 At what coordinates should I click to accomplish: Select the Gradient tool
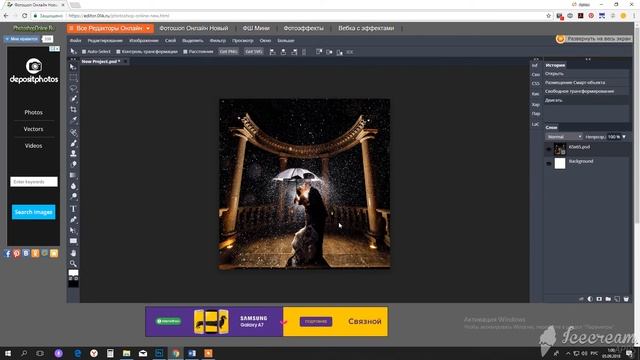pos(73,175)
